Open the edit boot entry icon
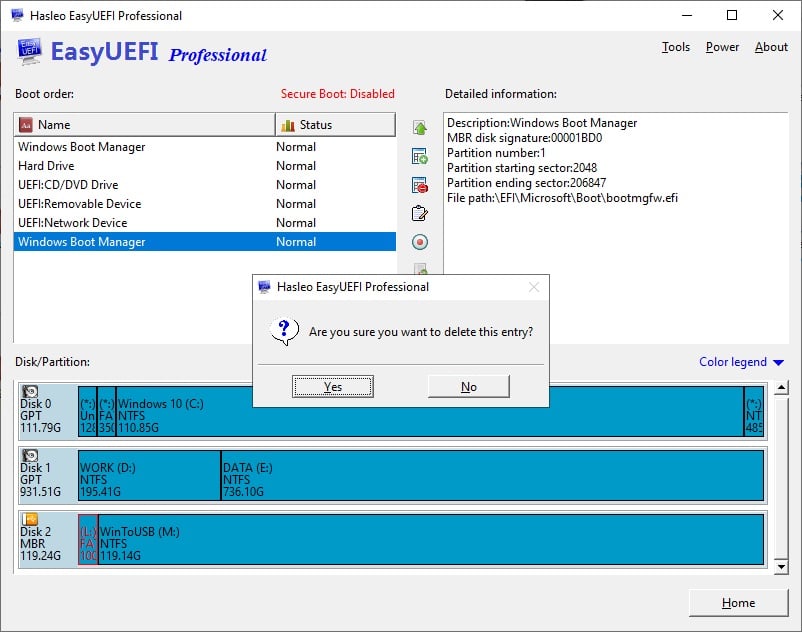 click(420, 212)
